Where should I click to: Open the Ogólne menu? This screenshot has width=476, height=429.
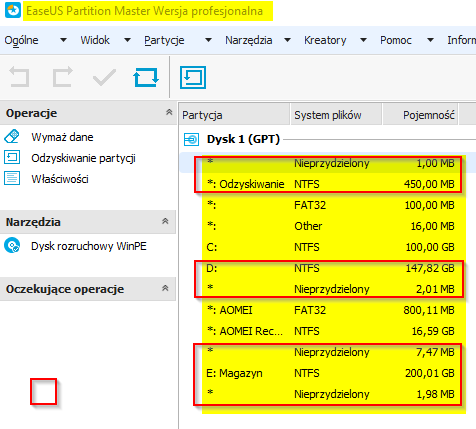pyautogui.click(x=21, y=40)
